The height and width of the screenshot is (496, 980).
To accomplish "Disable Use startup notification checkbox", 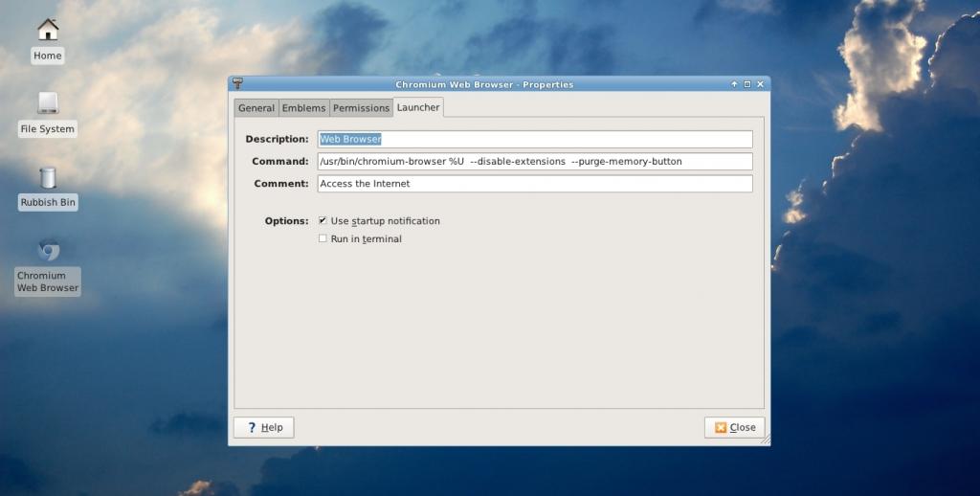I will tap(323, 221).
